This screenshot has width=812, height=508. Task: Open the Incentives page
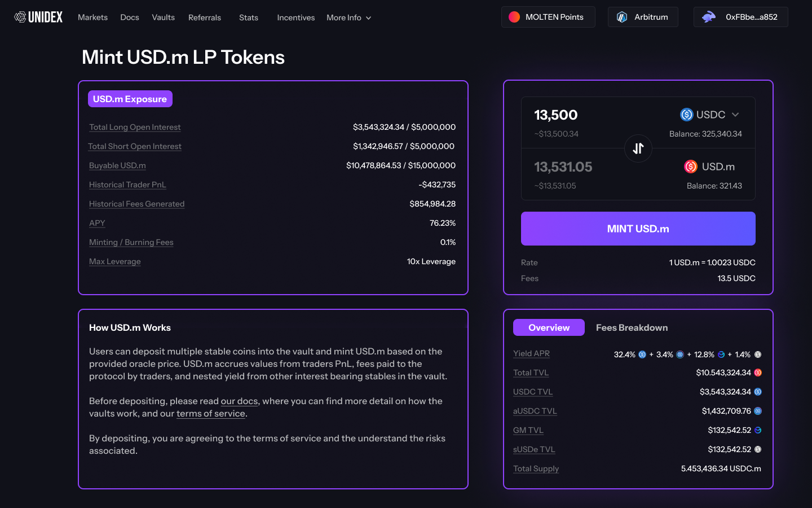(296, 17)
